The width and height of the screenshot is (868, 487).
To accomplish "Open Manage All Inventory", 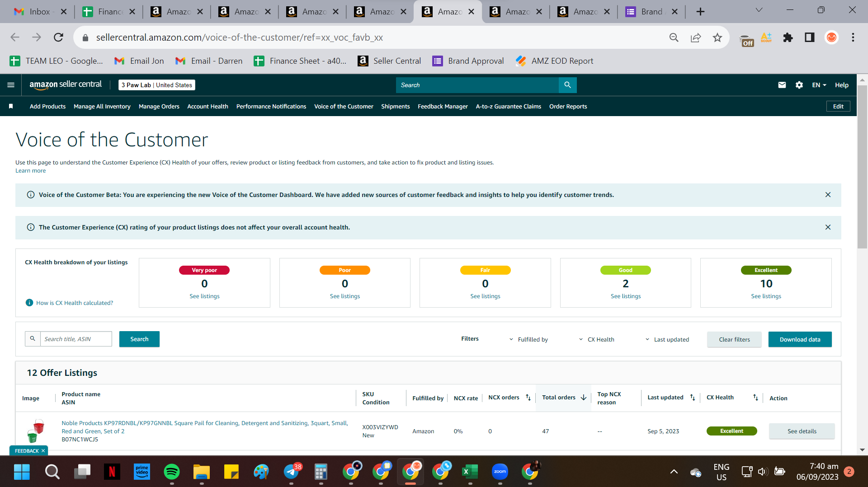I will coord(102,106).
